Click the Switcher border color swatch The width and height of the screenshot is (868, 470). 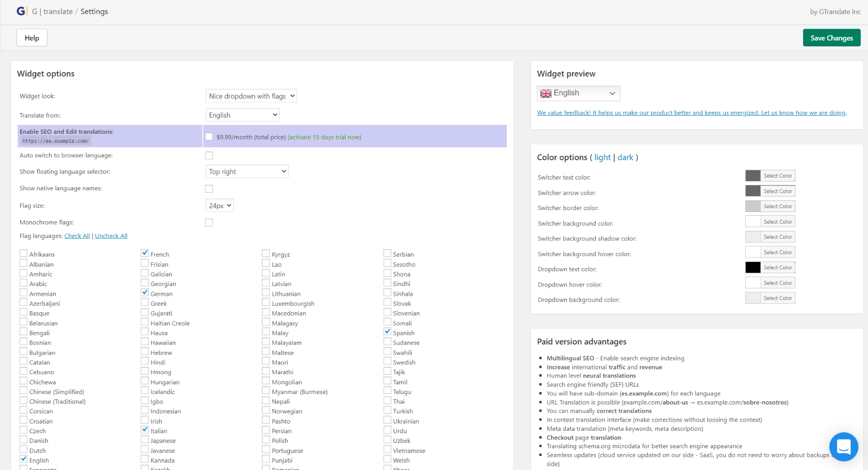(753, 206)
